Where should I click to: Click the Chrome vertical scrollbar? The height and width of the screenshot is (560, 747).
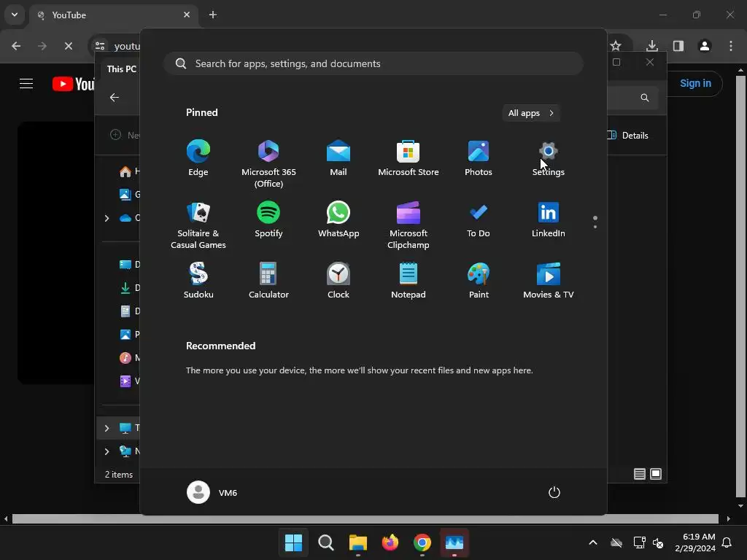pyautogui.click(x=740, y=286)
